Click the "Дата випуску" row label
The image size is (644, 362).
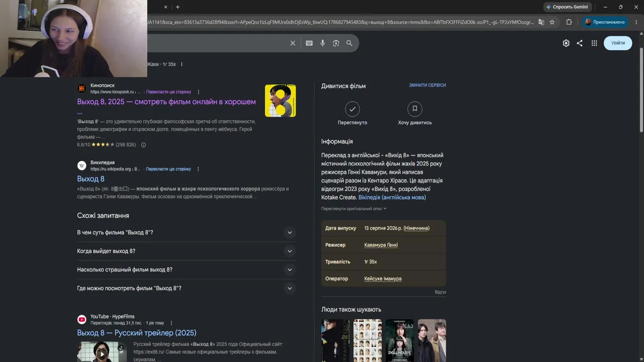pos(341,228)
